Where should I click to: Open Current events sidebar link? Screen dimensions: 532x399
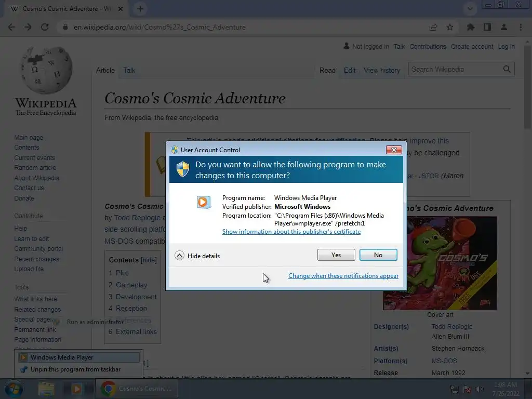pos(34,158)
